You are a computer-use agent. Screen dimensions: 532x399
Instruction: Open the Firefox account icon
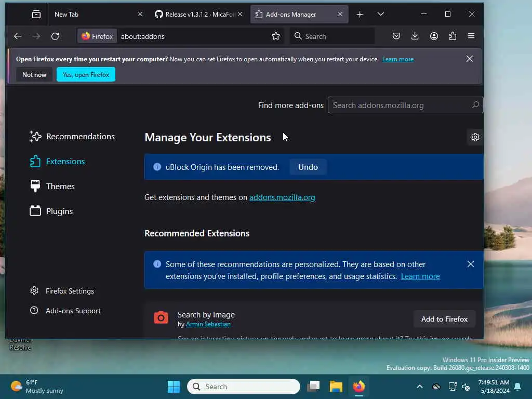pos(434,36)
